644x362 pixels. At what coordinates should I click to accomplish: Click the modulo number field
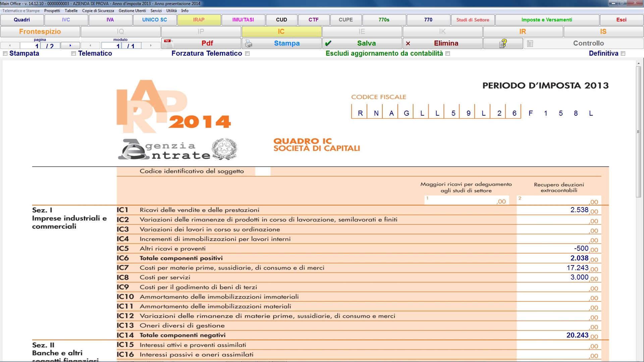coord(111,46)
